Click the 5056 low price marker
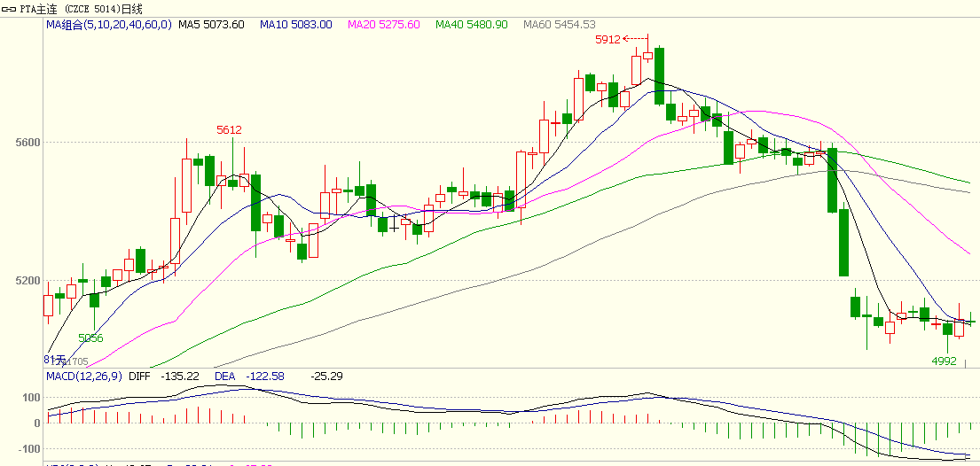Screen dimensions: 980x466 (x=90, y=338)
